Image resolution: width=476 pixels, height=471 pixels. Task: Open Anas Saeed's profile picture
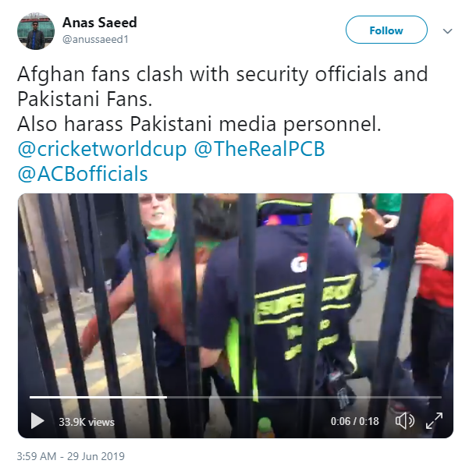coord(36,31)
